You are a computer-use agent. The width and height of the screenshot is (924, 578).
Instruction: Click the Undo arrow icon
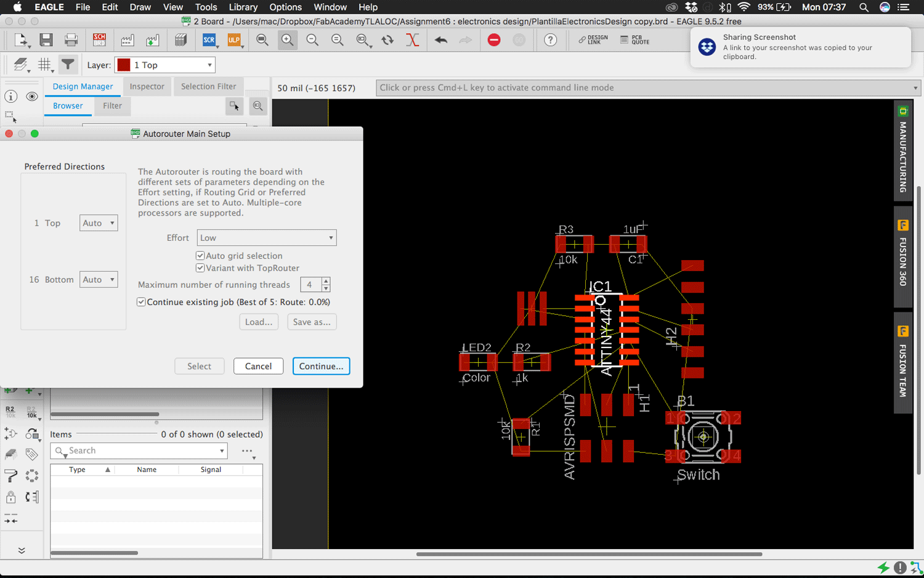[440, 40]
